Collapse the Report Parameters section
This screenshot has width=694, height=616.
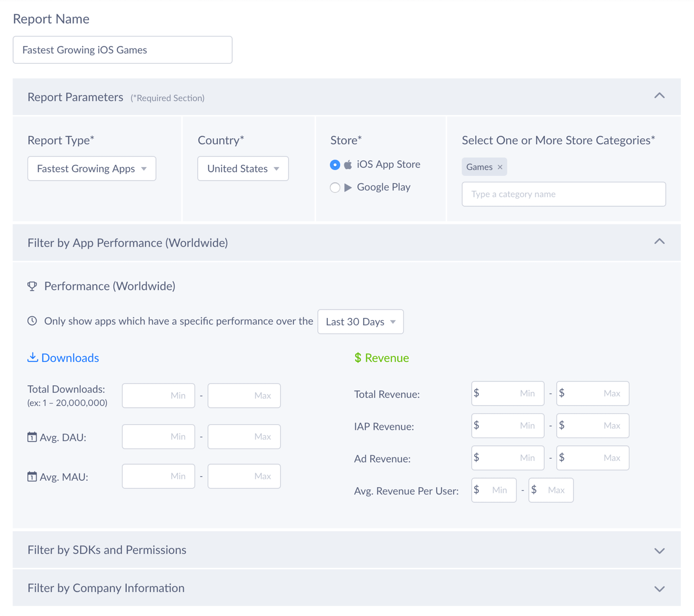660,96
